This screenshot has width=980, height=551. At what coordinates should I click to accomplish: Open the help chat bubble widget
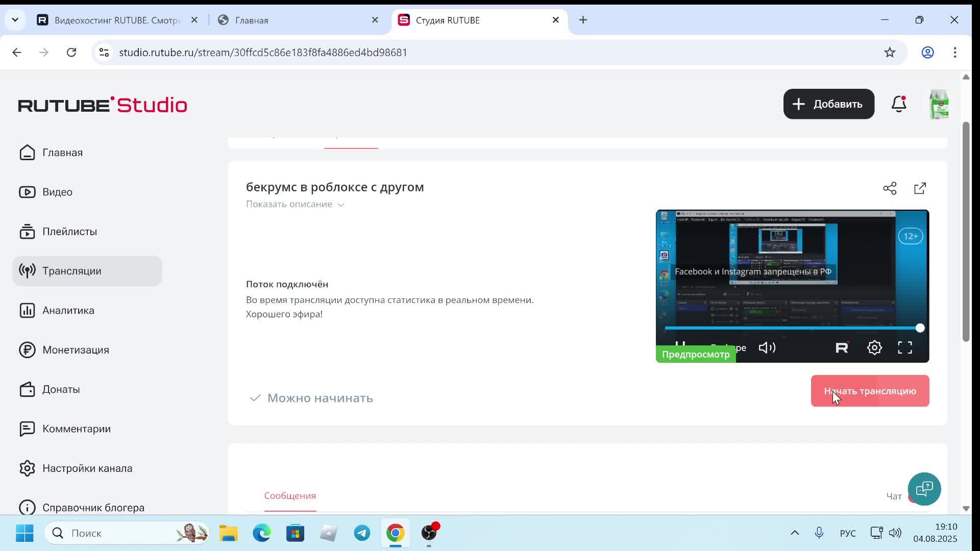click(x=924, y=489)
